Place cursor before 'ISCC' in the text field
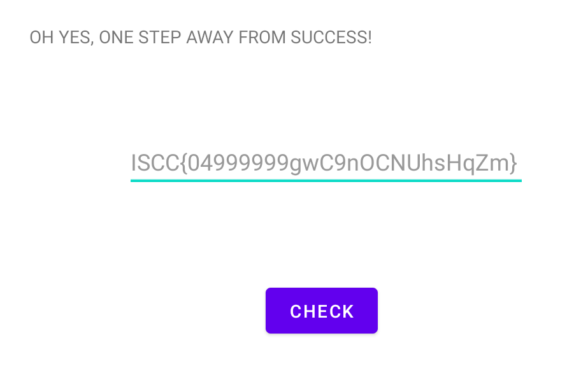The height and width of the screenshot is (387, 588). [131, 164]
